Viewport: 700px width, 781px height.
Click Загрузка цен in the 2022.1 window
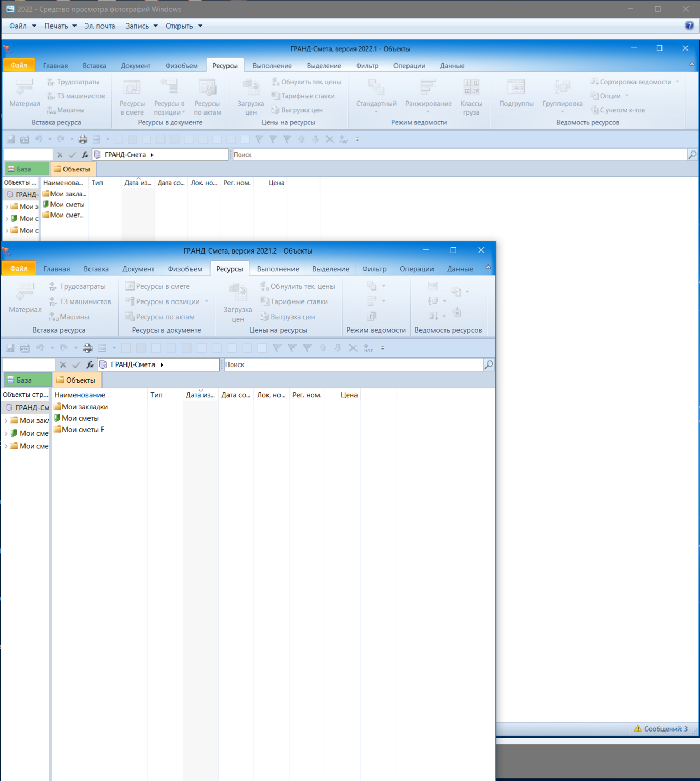click(251, 97)
